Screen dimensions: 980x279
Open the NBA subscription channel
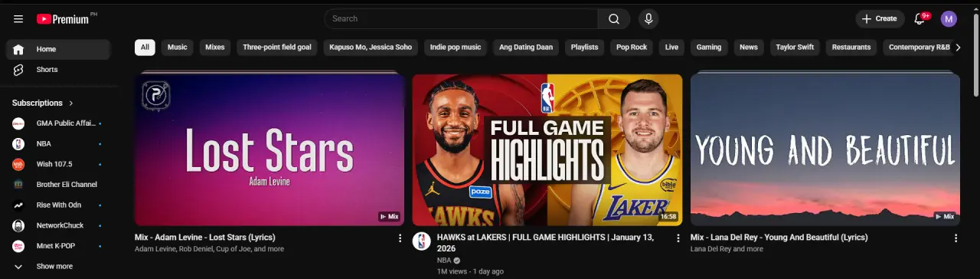[58, 143]
